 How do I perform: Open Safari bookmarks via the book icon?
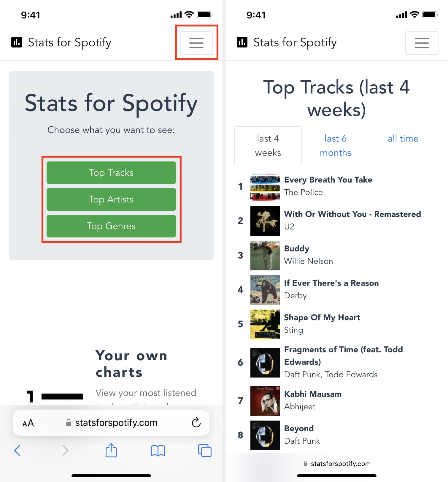[x=158, y=450]
